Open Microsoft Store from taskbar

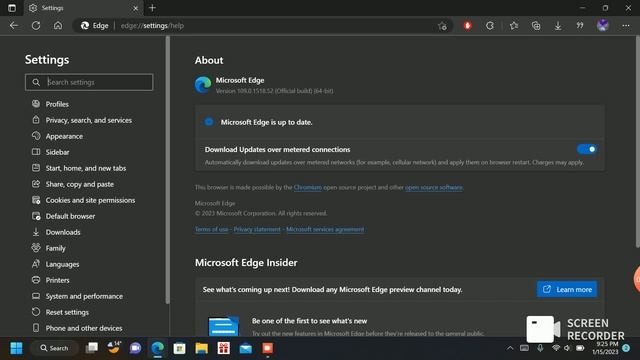click(180, 348)
